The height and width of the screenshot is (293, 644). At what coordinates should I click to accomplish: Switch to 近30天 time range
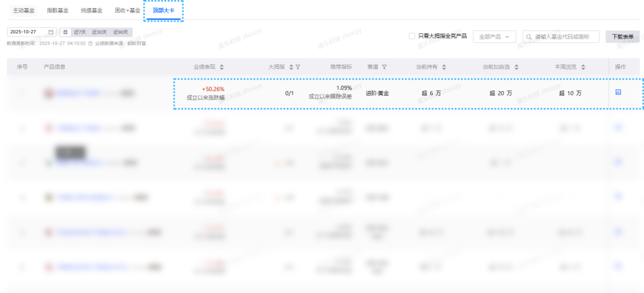click(x=99, y=32)
